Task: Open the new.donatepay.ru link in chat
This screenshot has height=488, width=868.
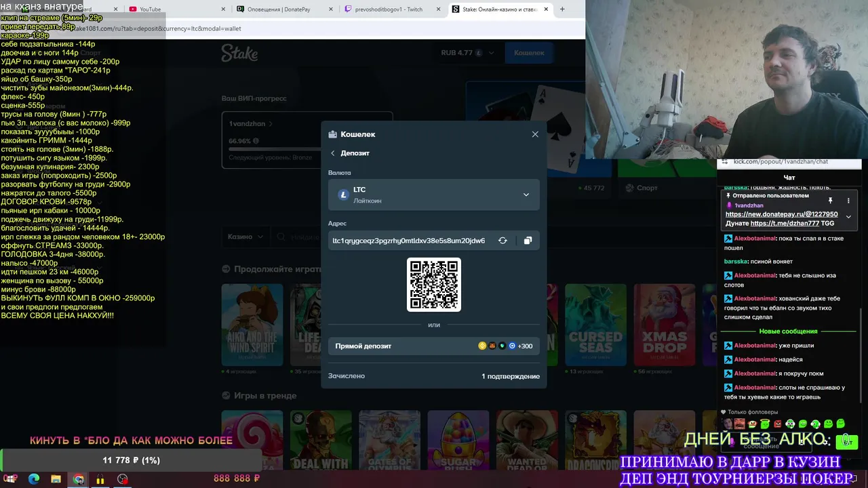Action: pyautogui.click(x=781, y=214)
